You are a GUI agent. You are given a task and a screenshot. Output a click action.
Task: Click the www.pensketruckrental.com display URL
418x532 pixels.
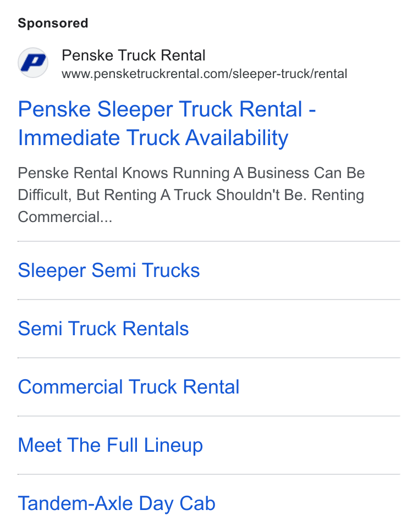[205, 74]
